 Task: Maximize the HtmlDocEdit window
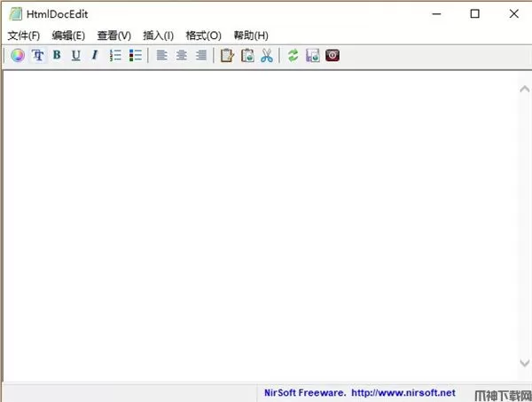click(474, 14)
